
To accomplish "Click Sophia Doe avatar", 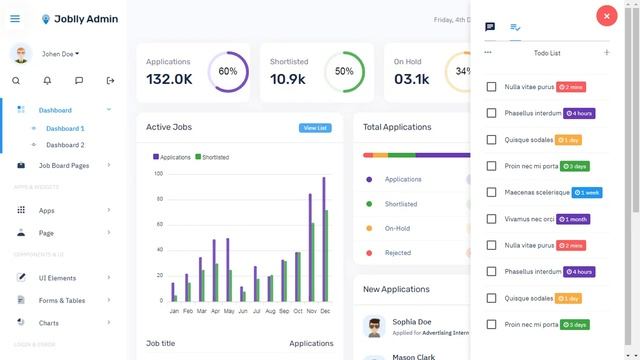I will [x=374, y=326].
